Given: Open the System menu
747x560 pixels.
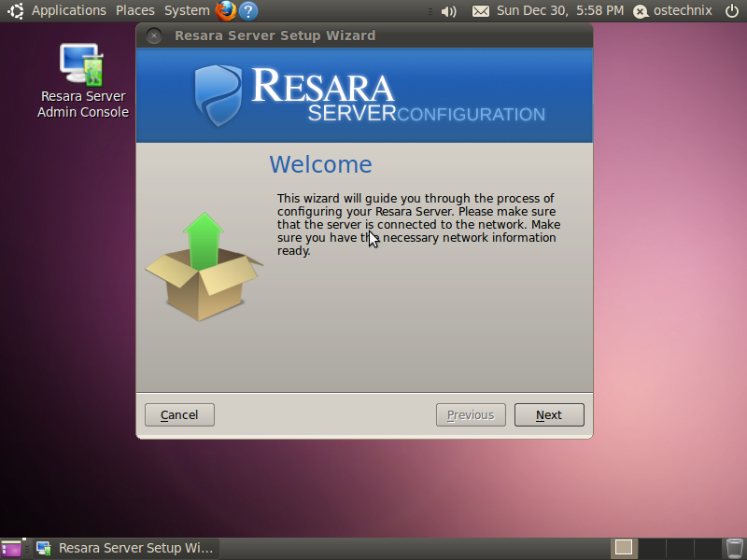Looking at the screenshot, I should (x=187, y=10).
